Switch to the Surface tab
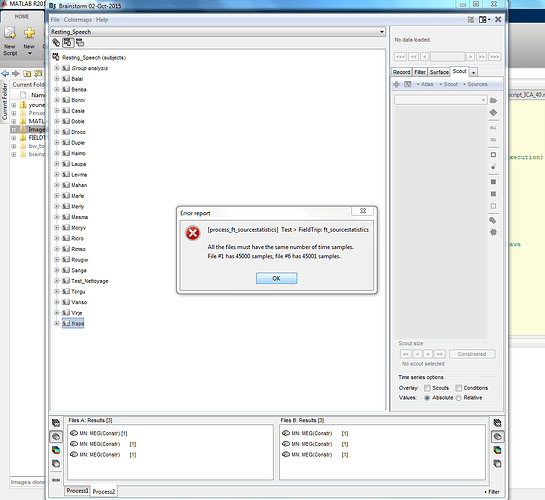Viewport: 545px width, 500px height. point(439,72)
